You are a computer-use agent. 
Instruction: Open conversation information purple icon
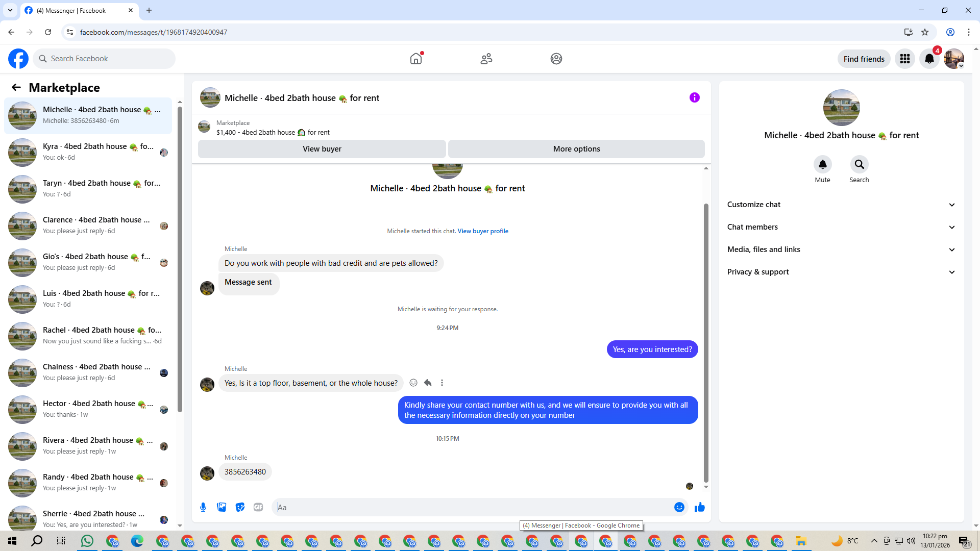point(694,97)
